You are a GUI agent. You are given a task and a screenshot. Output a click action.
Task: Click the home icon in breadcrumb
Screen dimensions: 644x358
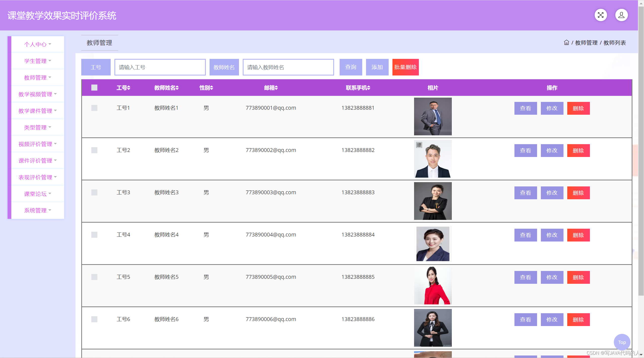(x=566, y=43)
